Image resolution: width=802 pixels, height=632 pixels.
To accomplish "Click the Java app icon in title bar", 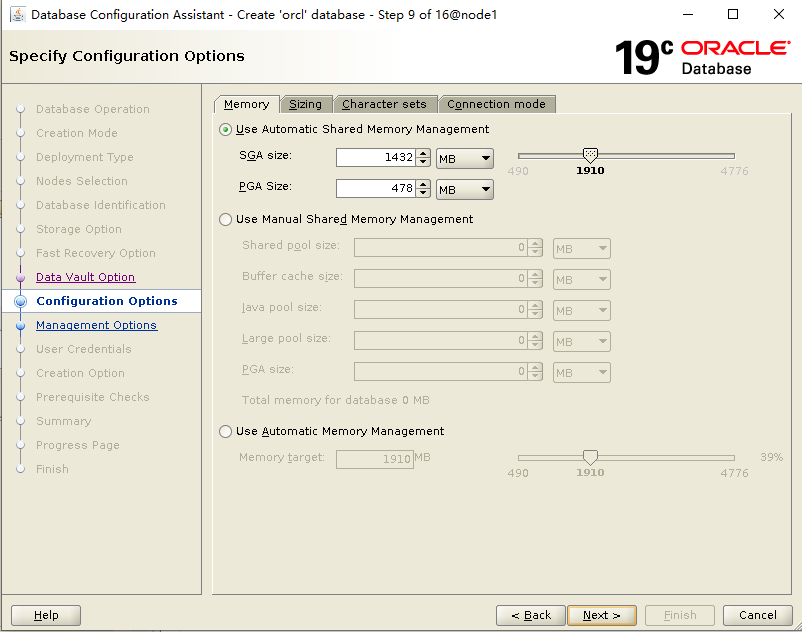I will coord(18,14).
